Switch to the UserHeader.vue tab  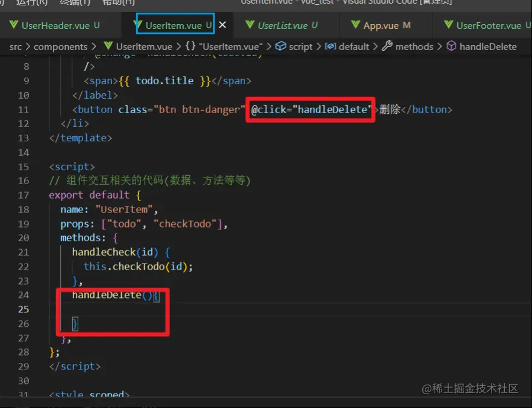54,25
